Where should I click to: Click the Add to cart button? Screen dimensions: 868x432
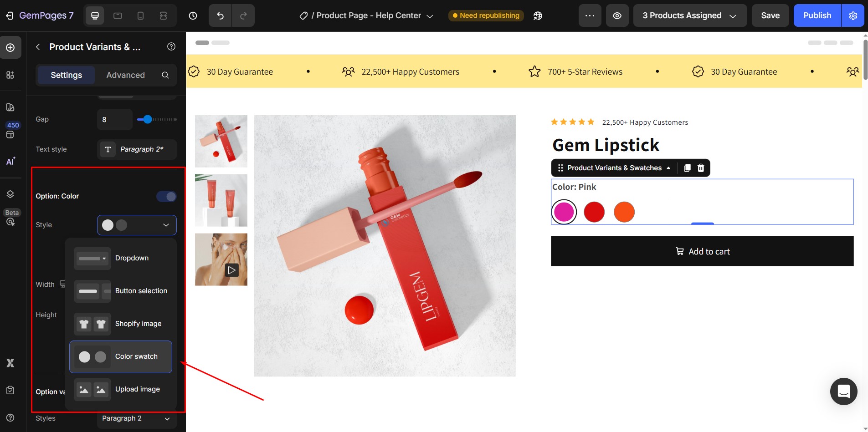coord(702,251)
